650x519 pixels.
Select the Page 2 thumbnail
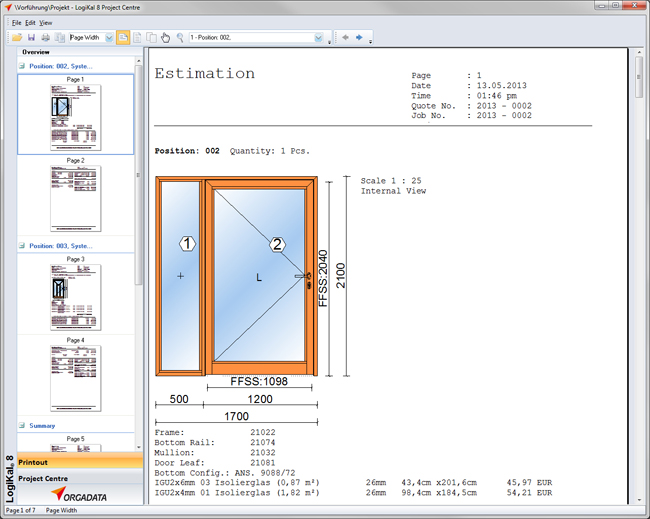(75, 199)
